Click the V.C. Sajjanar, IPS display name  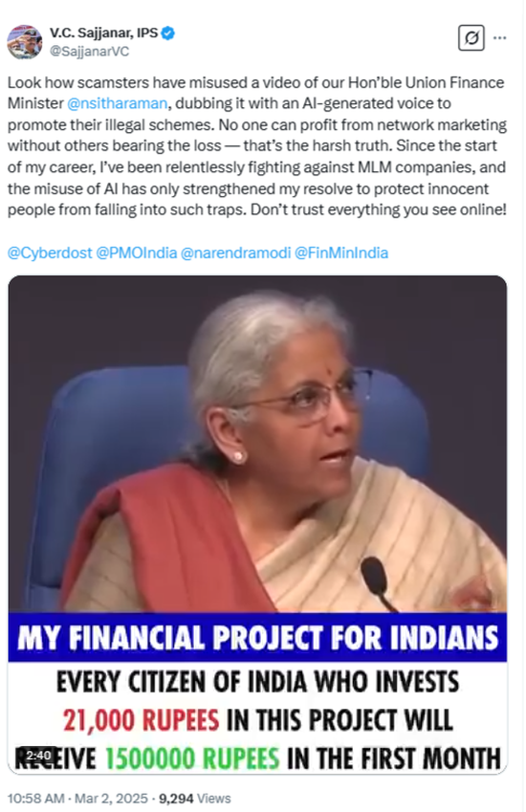coord(103,33)
